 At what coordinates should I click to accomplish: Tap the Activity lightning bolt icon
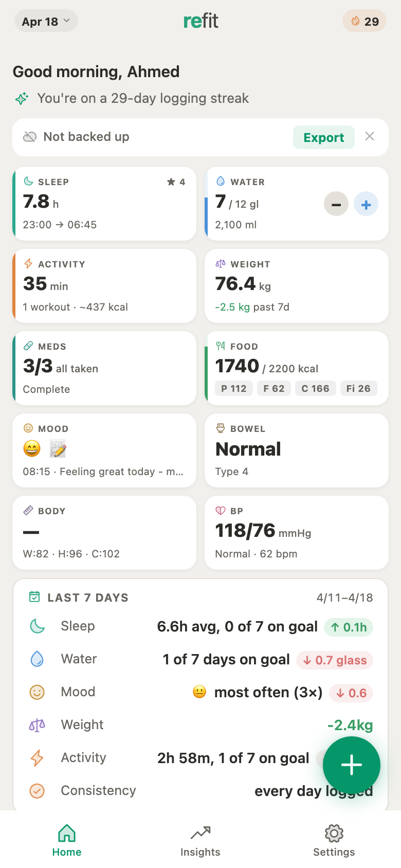[x=29, y=264]
